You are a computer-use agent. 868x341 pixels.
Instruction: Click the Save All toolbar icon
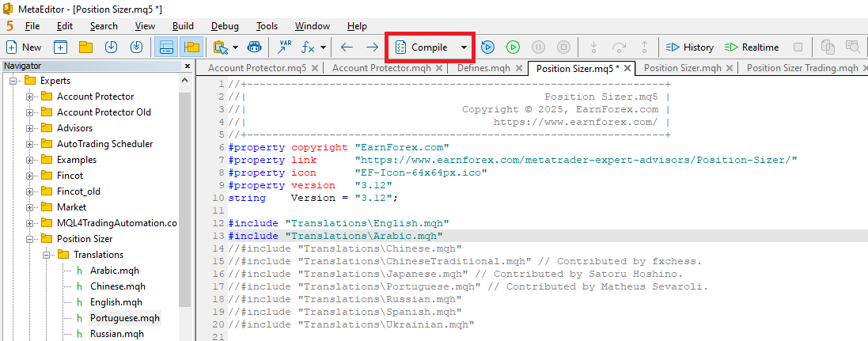[137, 47]
